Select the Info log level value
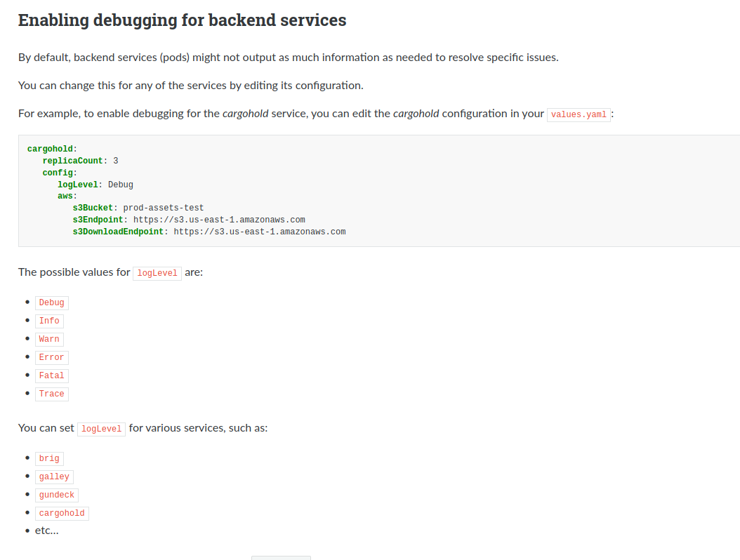Image resolution: width=740 pixels, height=560 pixels. [x=49, y=320]
